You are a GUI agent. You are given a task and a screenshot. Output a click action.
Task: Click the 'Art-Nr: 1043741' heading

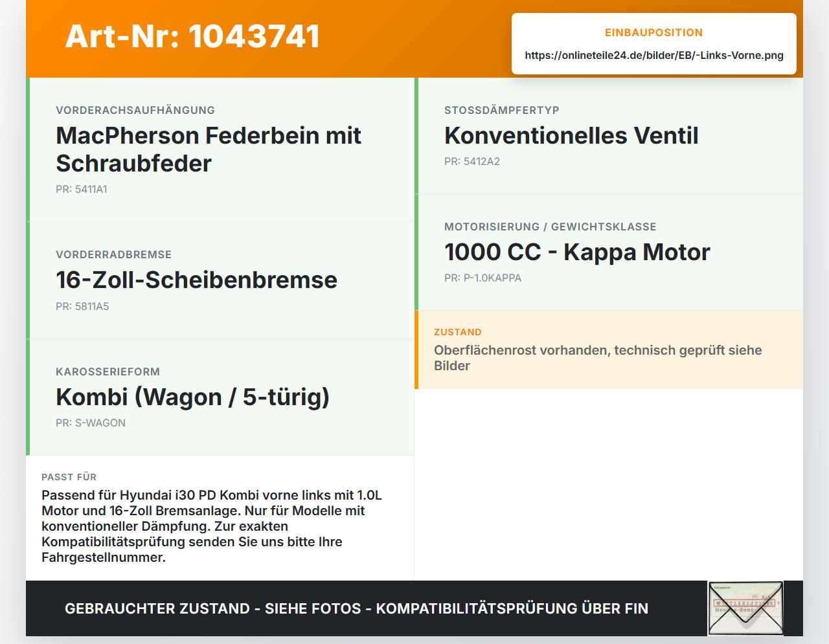tap(192, 36)
